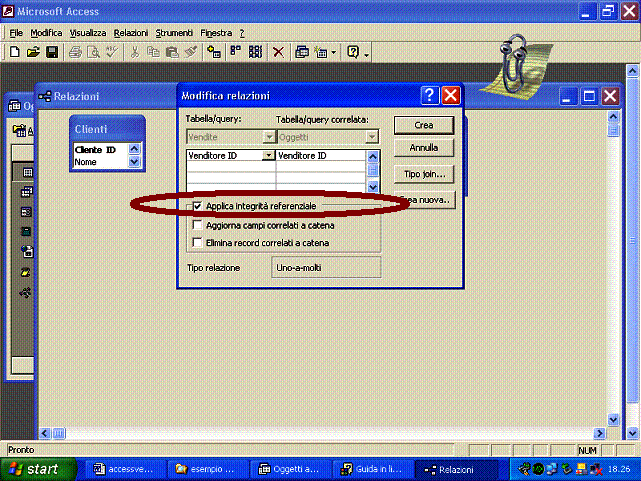
Task: Open the Strumenti menu
Action: [174, 33]
